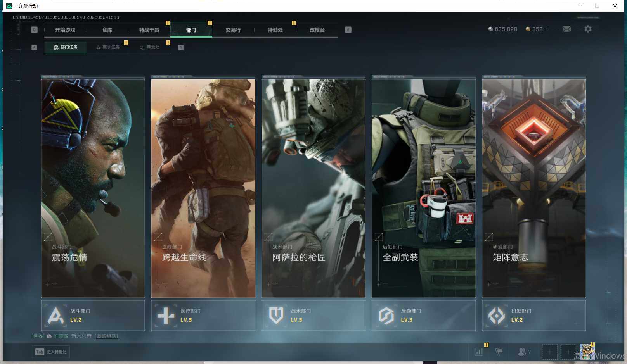Click the 战斗部门 LV.2 logo icon
Image resolution: width=627 pixels, height=364 pixels.
[x=55, y=316]
